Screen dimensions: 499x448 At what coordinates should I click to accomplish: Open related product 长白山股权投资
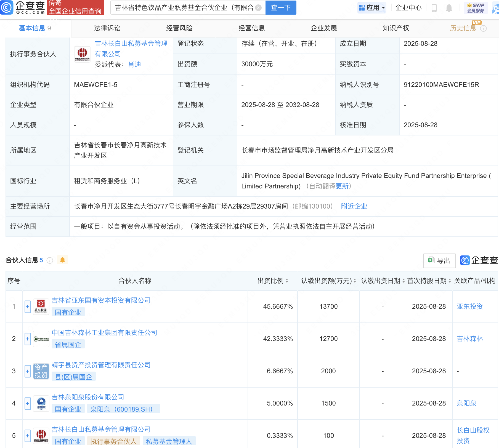click(x=473, y=436)
